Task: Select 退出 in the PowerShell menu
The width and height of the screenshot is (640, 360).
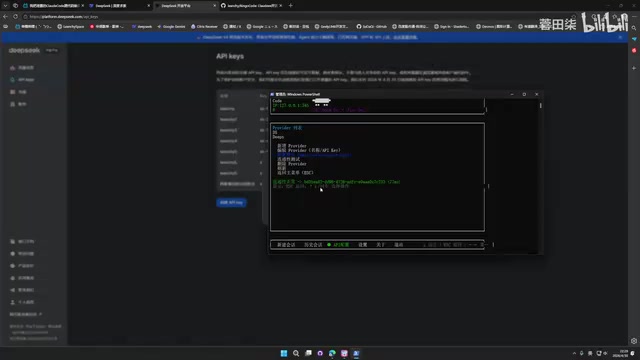Action: tap(399, 245)
